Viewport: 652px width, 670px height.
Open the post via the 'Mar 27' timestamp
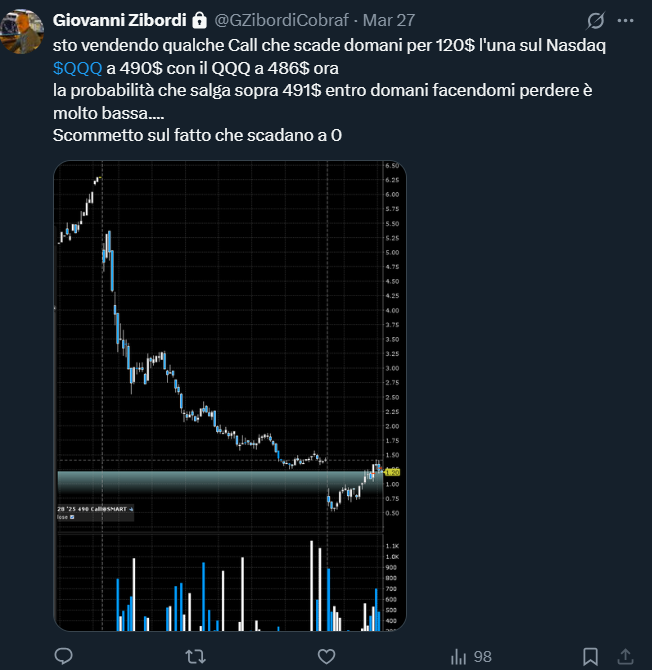390,19
